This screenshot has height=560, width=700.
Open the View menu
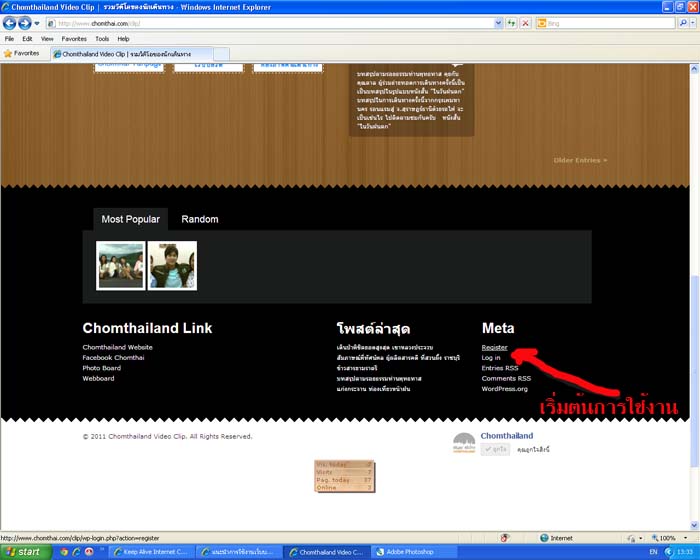[x=47, y=39]
